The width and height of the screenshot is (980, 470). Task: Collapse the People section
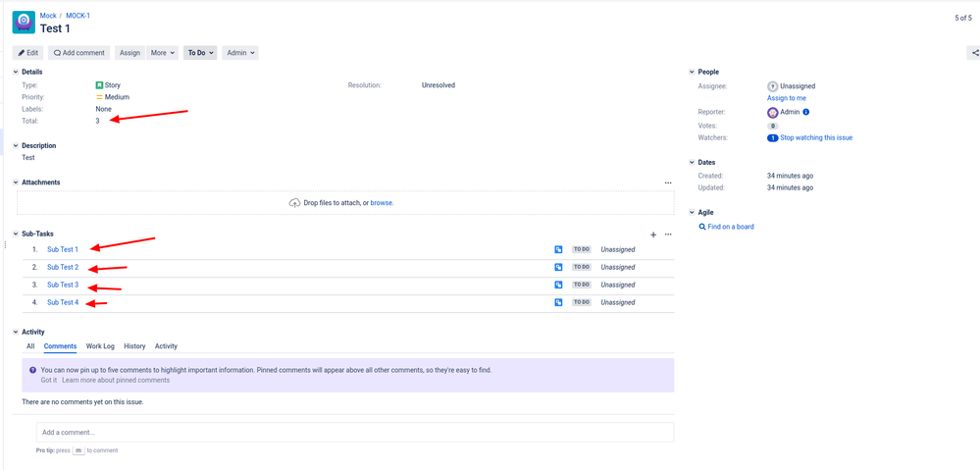tap(692, 72)
